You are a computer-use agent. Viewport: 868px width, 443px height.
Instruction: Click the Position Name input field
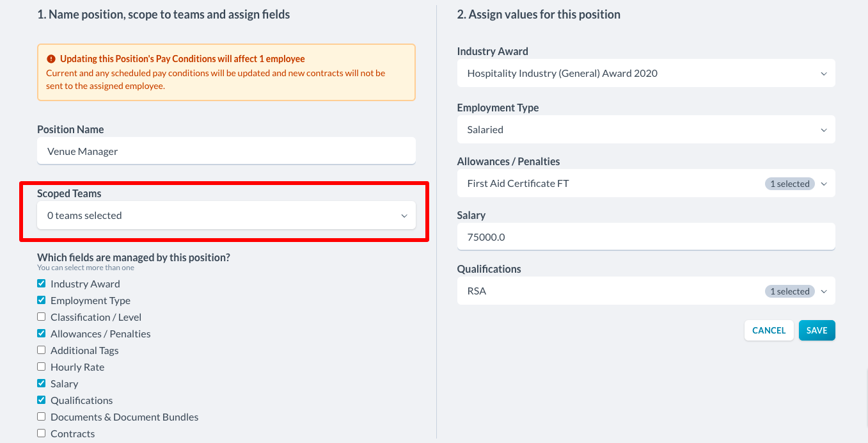coord(226,151)
